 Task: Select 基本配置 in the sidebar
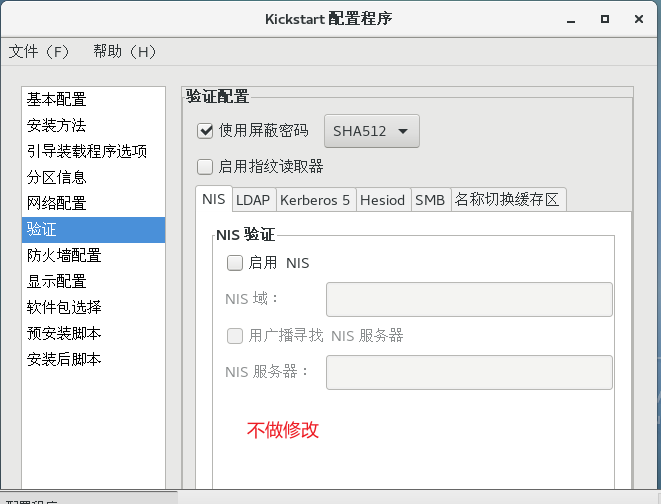click(x=93, y=100)
